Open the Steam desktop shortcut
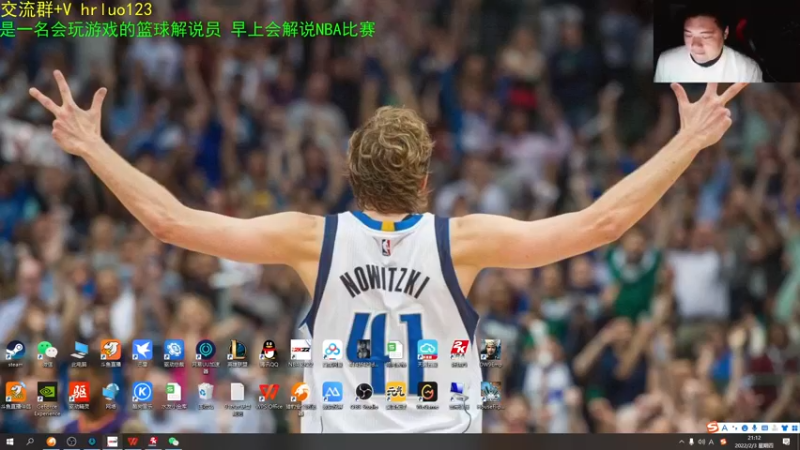800x450 pixels. click(15, 353)
